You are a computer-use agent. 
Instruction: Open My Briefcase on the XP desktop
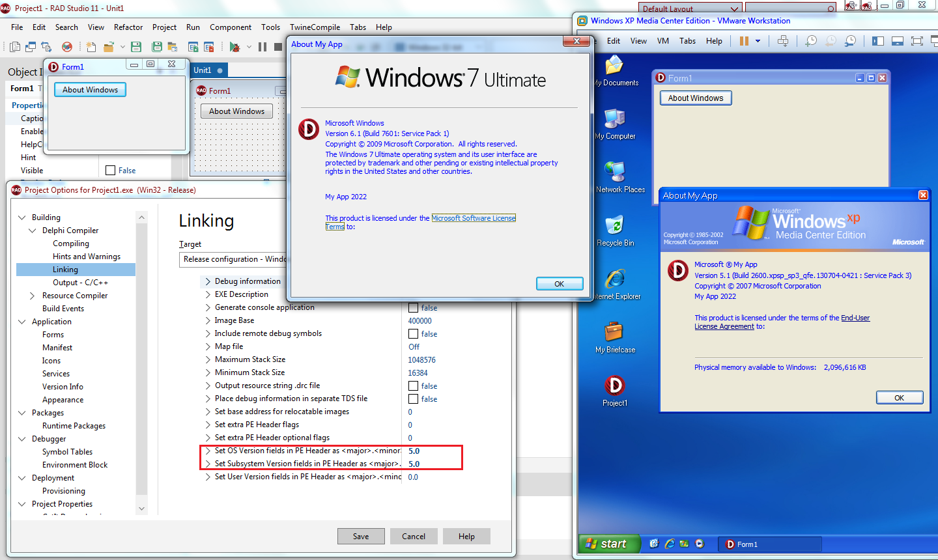click(x=615, y=338)
